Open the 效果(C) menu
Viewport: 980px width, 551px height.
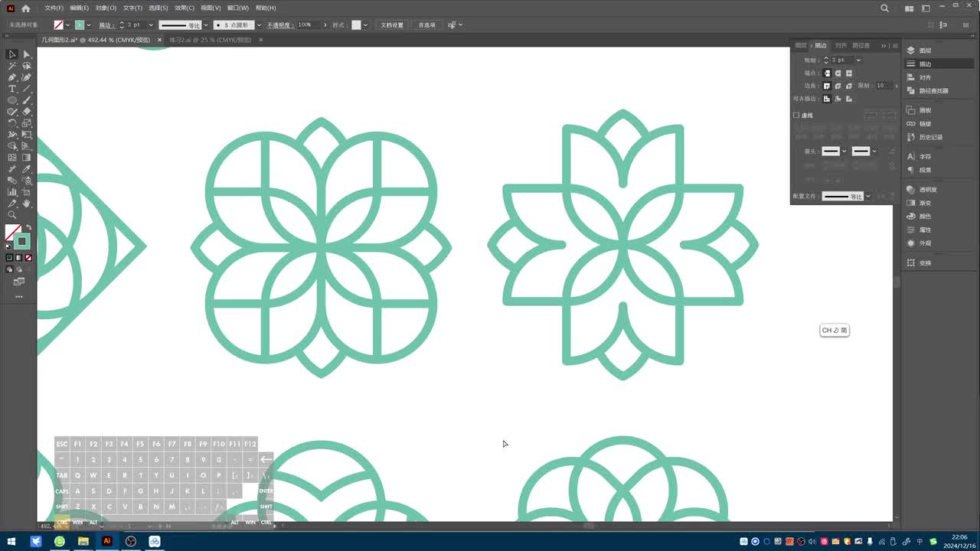(185, 8)
